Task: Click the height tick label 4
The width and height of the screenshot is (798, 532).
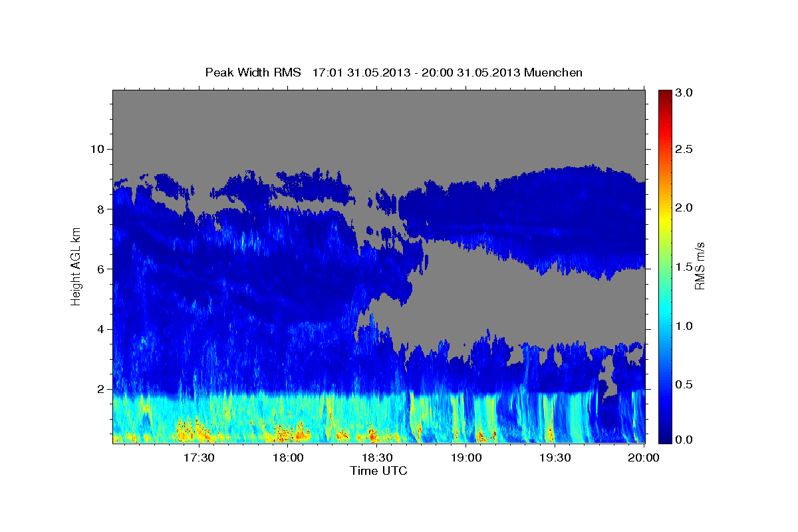Action: (x=102, y=329)
